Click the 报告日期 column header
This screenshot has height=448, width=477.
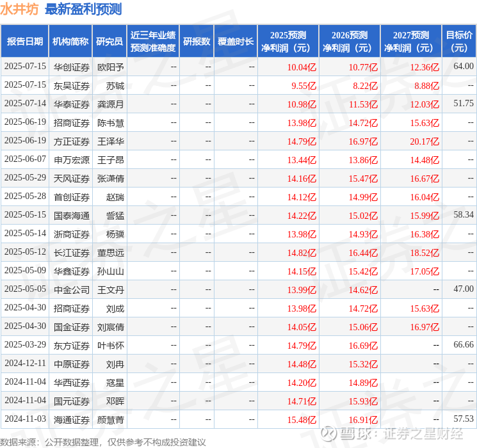click(24, 41)
